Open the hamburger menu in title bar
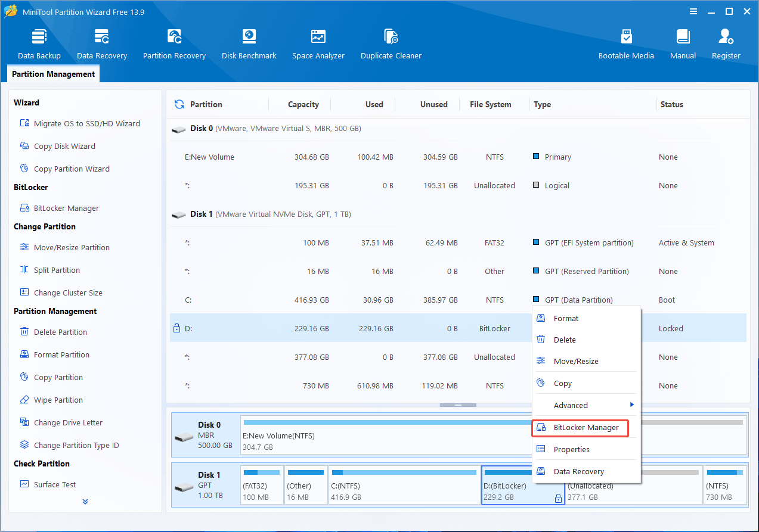This screenshot has width=759, height=532. pos(693,11)
